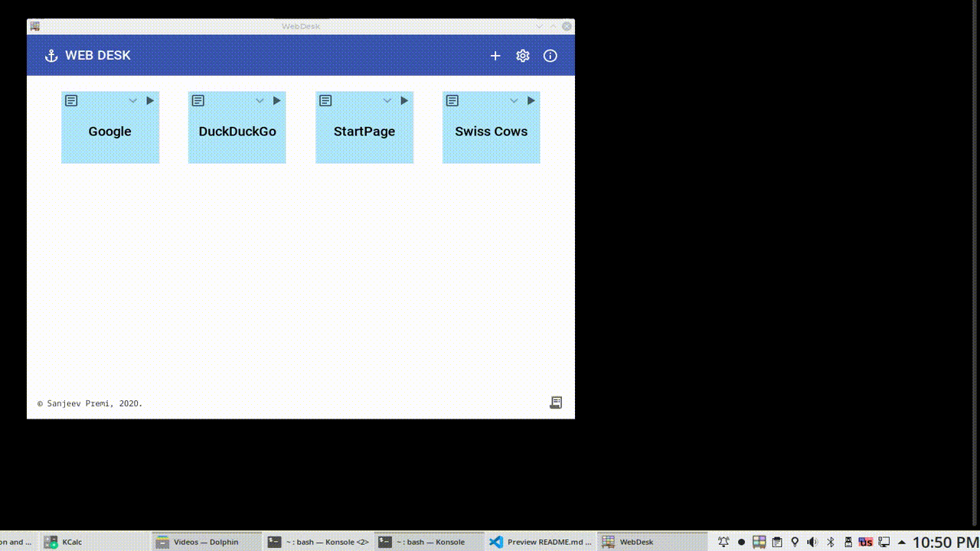Open the notes icon on StartPage card
The image size is (980, 551).
pos(325,100)
